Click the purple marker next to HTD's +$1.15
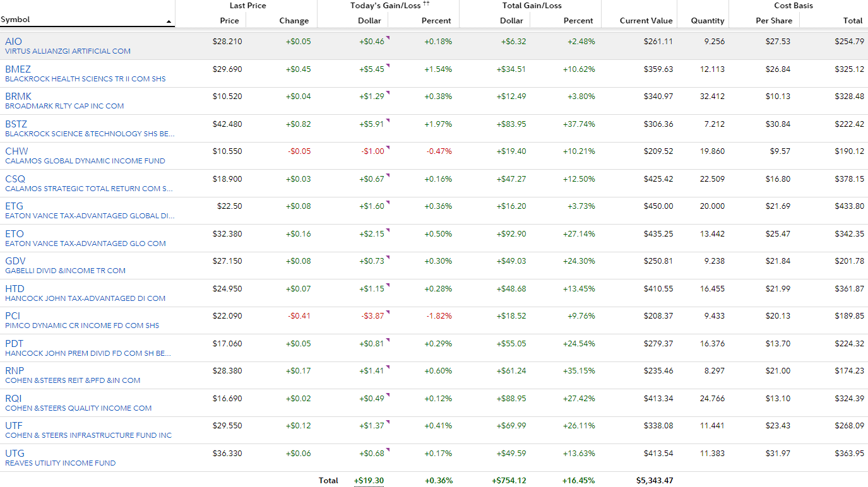Screen dimensions: 868x487 [x=388, y=285]
